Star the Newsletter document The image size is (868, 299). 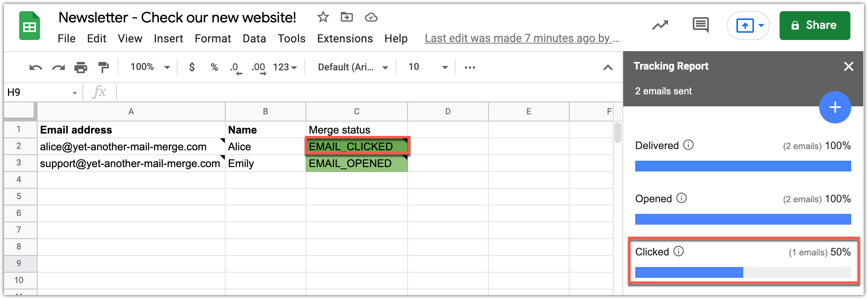pos(323,17)
